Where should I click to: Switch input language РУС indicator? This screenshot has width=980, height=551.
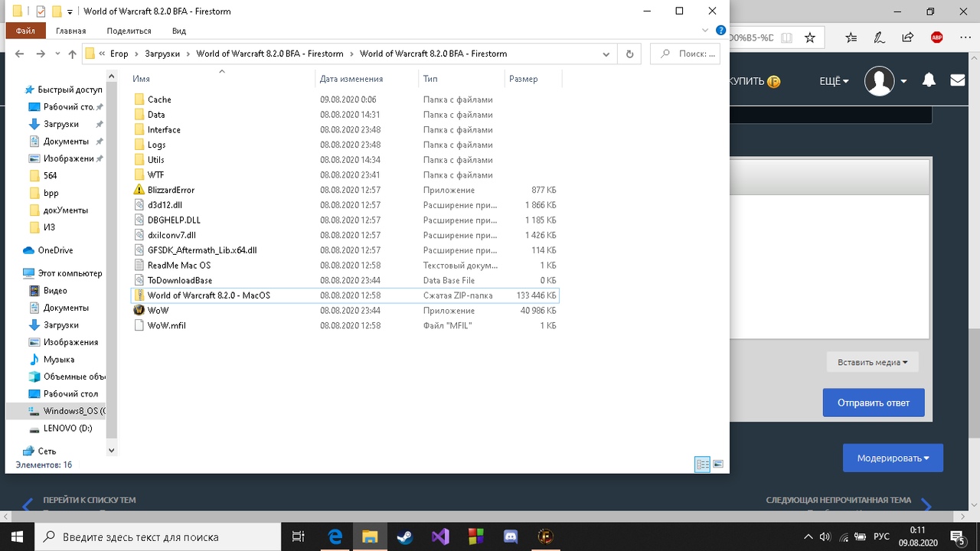[881, 536]
